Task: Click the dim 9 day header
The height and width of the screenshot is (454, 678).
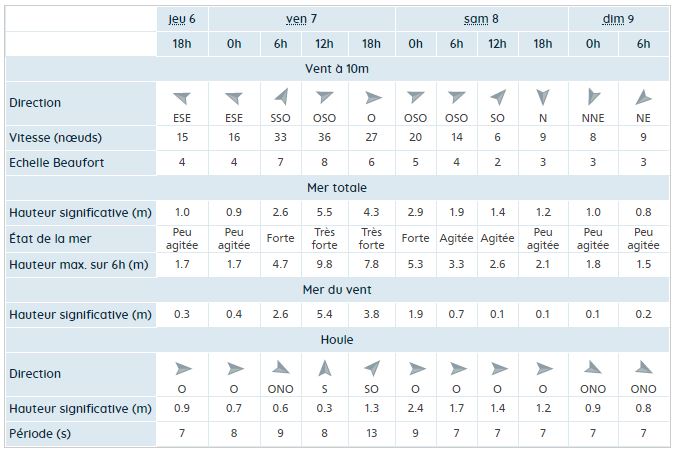Action: 618,19
